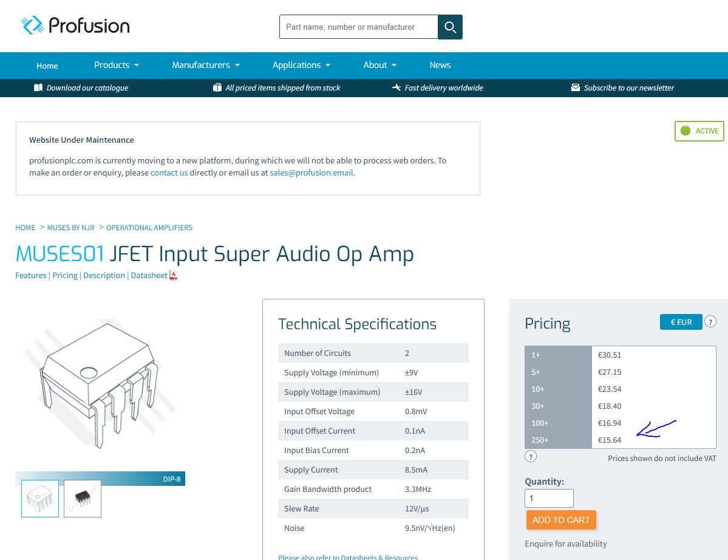Viewport: 728px width, 560px height.
Task: Click help icon next to EUR button
Action: pos(710,321)
